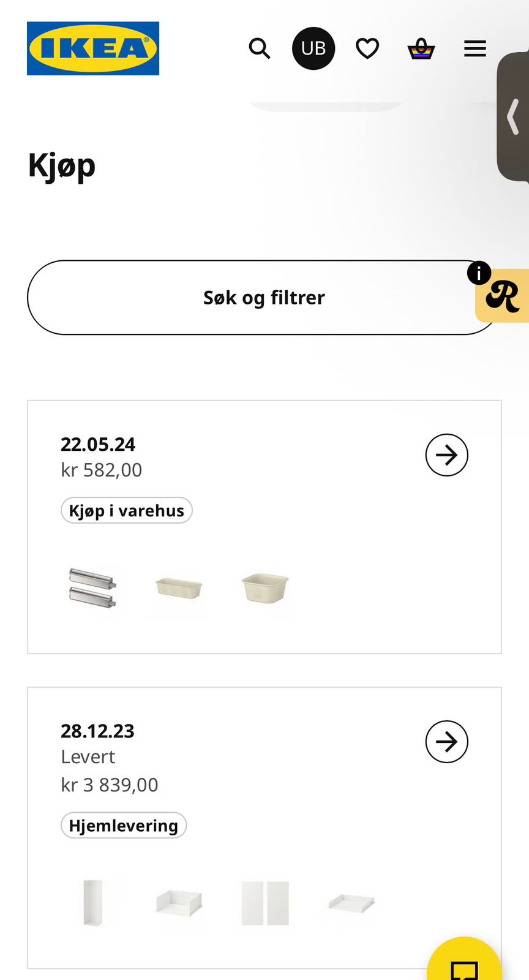Click the black info icon

[x=479, y=273]
